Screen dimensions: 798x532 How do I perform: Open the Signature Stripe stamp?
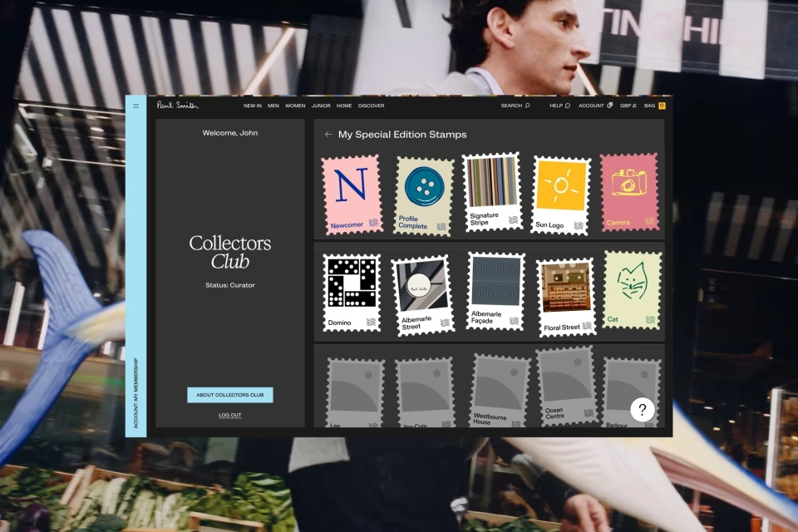(x=491, y=192)
